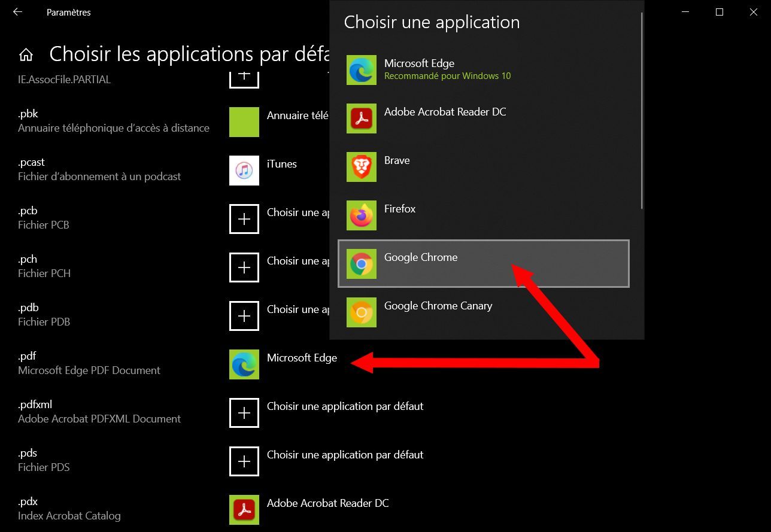Maximize the Paramètres window
Viewport: 771px width, 532px height.
(720, 12)
